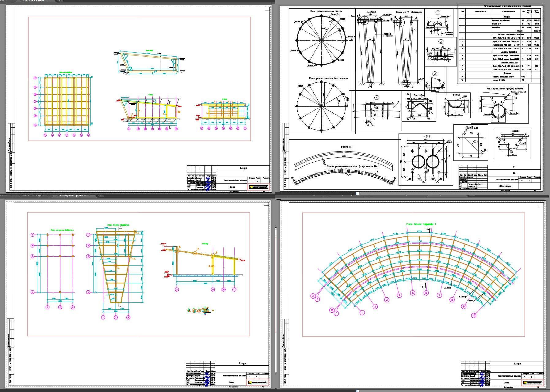Click the company logo in the top-left sheet stamp
Viewport: 550px width, 392px height.
pyautogui.click(x=258, y=187)
